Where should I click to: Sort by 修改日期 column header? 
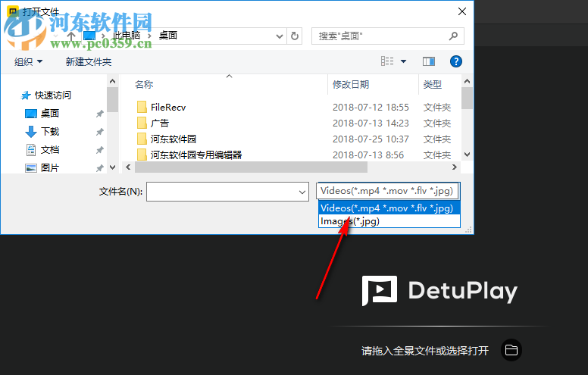(x=351, y=85)
